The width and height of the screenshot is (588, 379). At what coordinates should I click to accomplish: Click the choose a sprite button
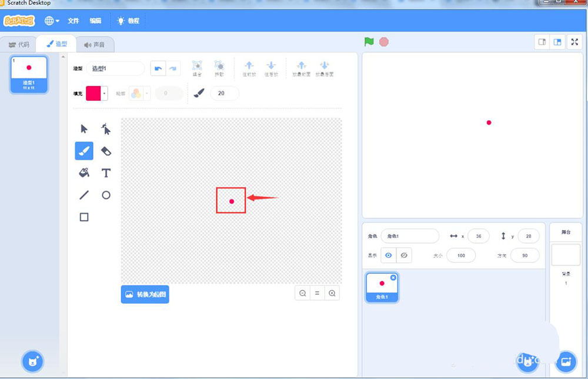coord(527,362)
